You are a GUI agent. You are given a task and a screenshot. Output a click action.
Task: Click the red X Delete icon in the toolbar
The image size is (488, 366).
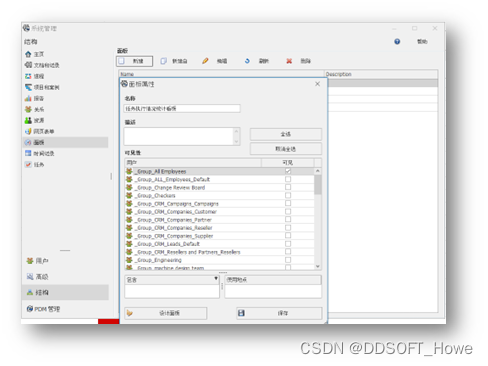click(289, 61)
